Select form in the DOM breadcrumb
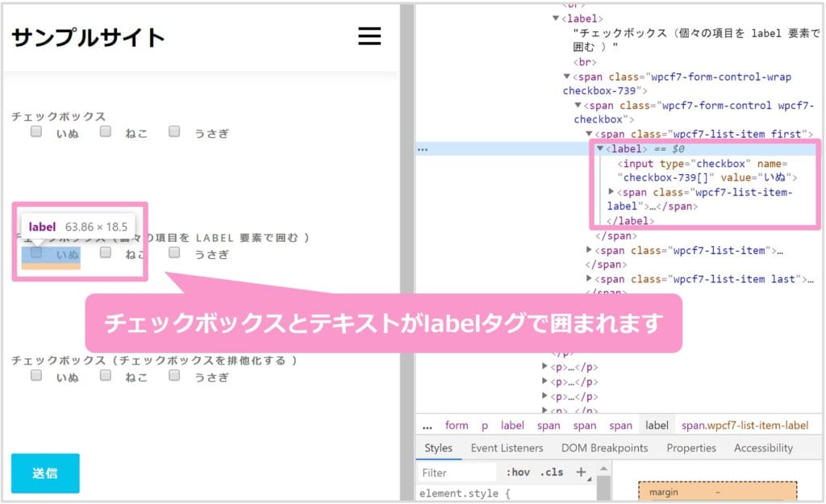This screenshot has width=826, height=504. pos(457,426)
